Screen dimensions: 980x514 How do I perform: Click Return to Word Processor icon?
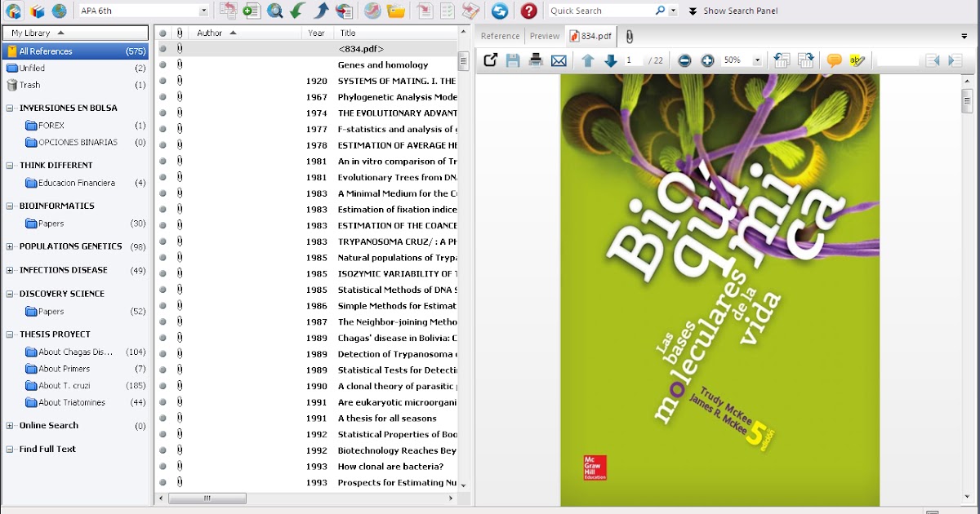point(470,11)
